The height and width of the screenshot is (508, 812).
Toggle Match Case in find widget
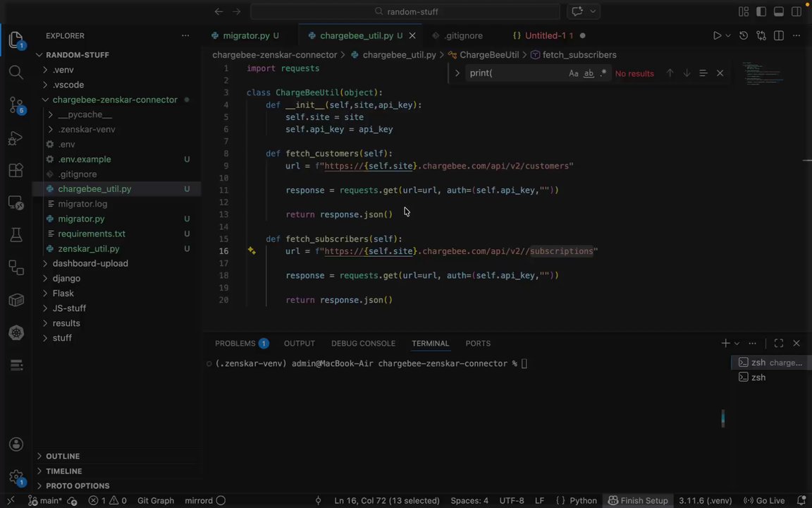[x=573, y=73]
